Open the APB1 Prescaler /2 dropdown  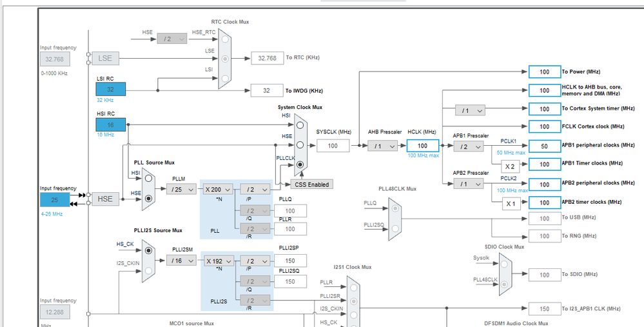[468, 146]
